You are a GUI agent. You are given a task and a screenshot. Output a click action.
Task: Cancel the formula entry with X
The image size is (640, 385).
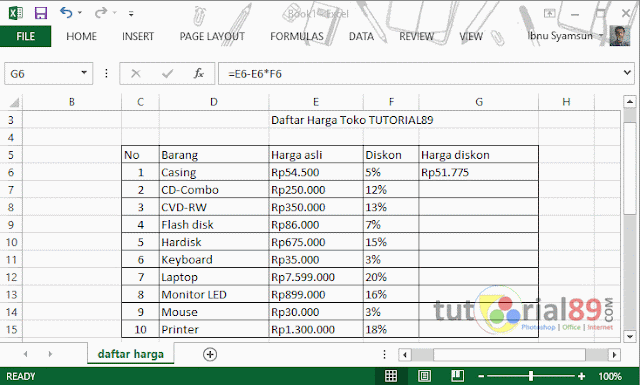coord(136,74)
